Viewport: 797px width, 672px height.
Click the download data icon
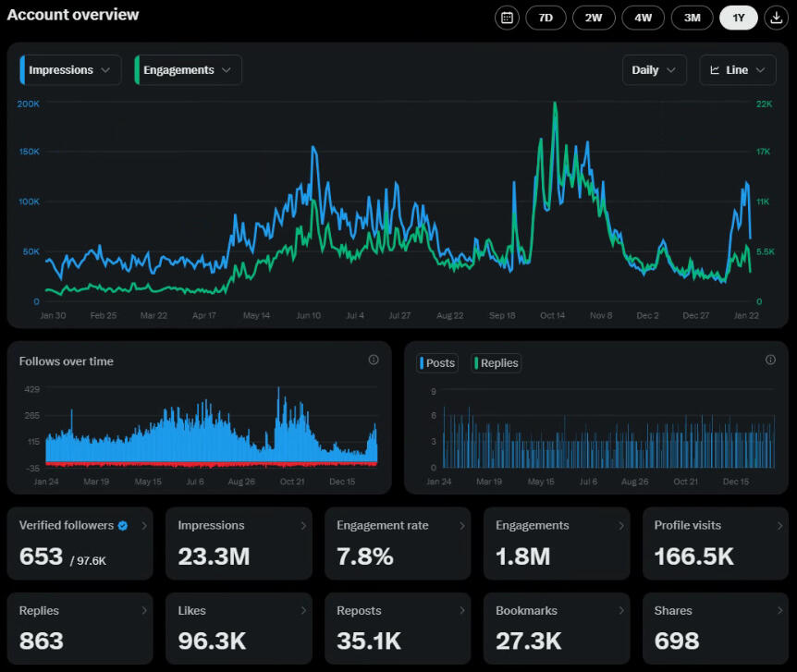(x=776, y=18)
